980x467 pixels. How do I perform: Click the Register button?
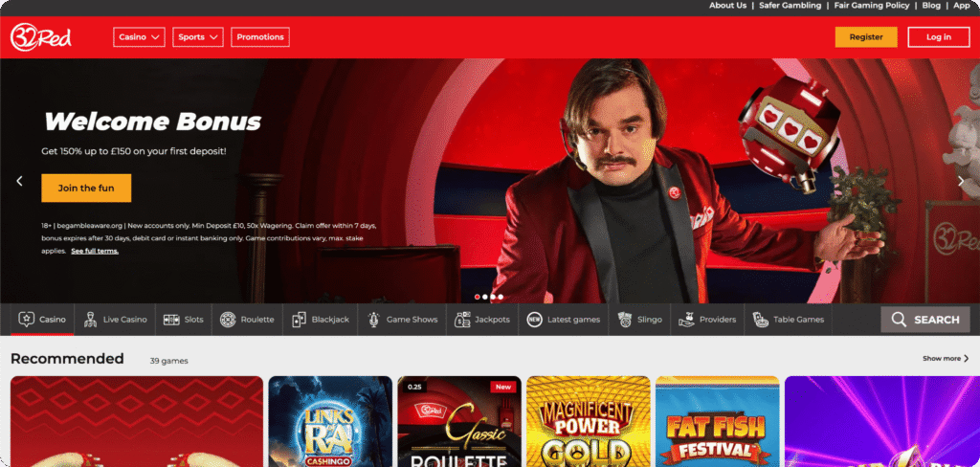[866, 37]
